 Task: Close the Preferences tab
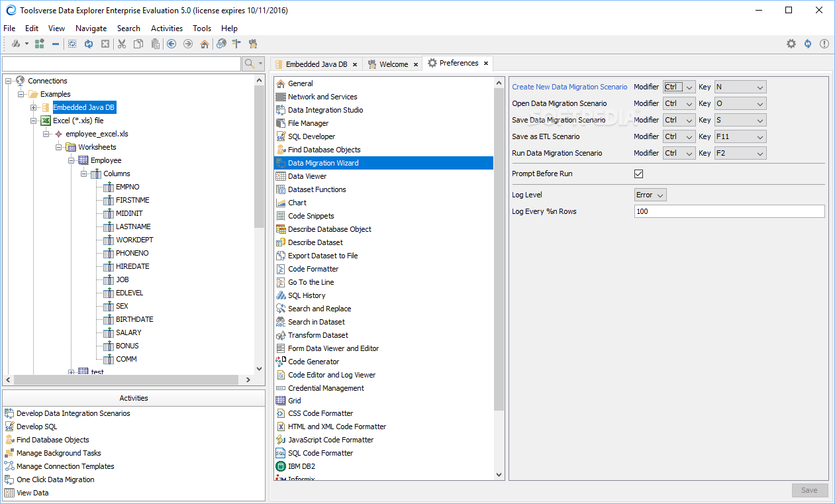click(x=485, y=64)
